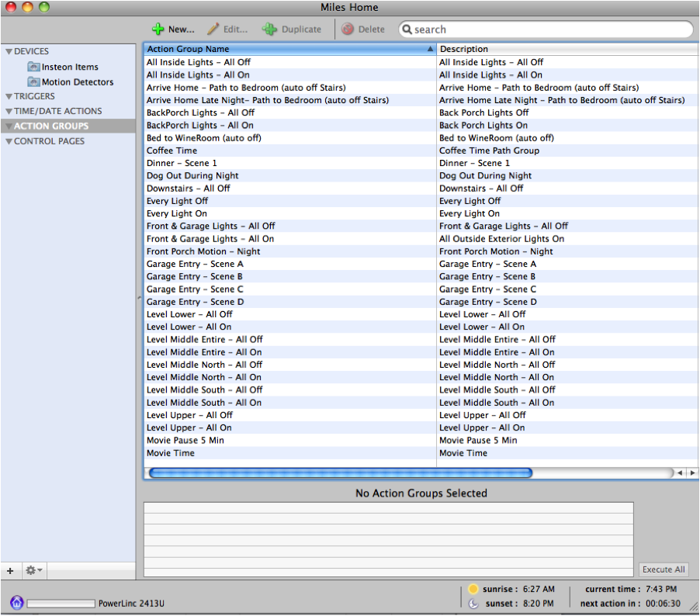Click the home icon in status bar
Screen dimensions: 700x616
click(x=16, y=603)
